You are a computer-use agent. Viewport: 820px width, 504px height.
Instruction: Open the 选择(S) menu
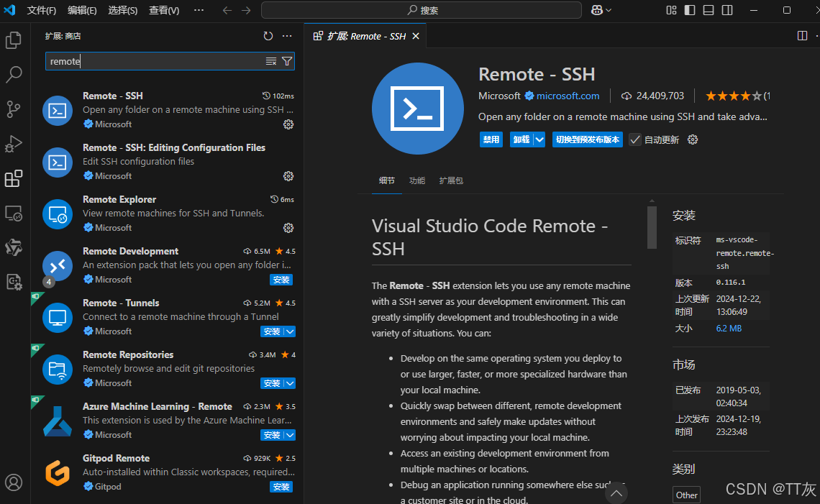[123, 10]
